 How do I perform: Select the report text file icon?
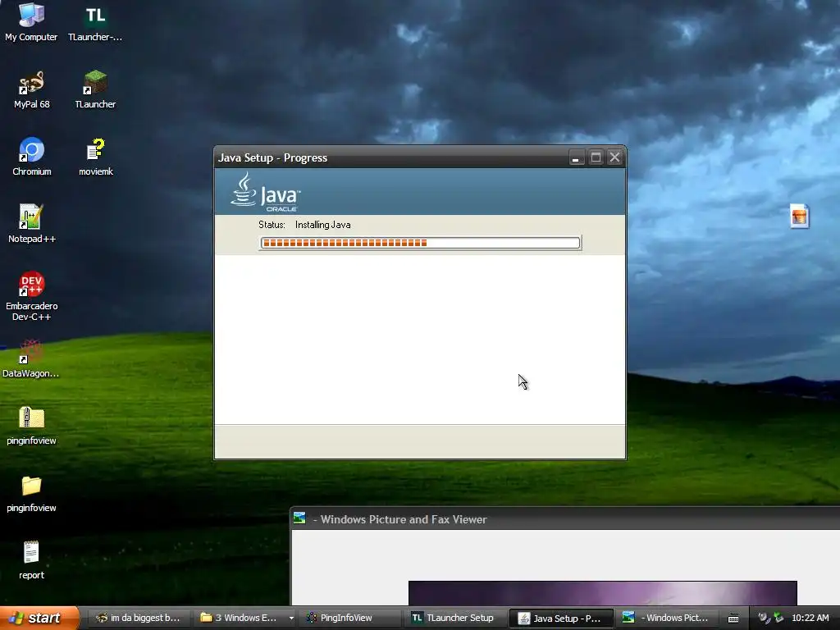coord(31,560)
